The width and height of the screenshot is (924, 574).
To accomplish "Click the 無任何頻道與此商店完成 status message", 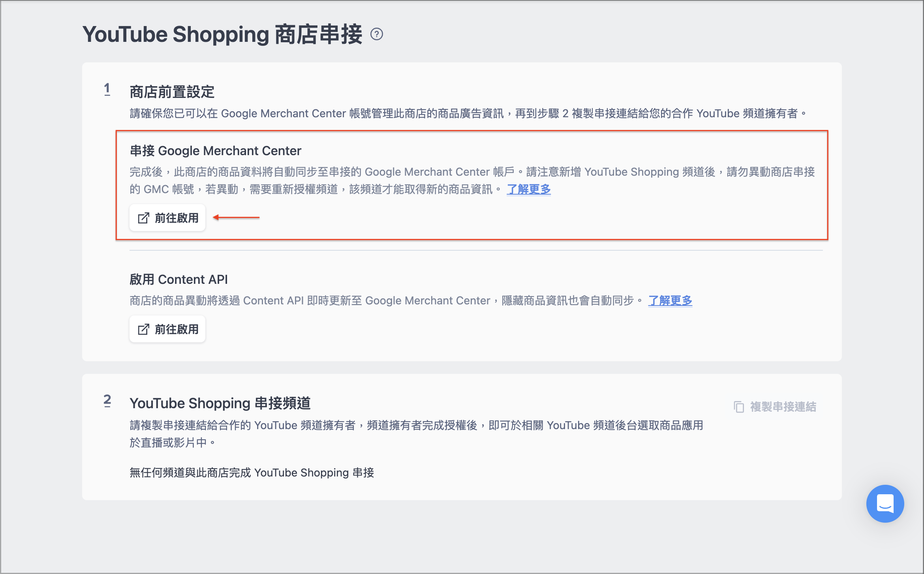I will click(x=252, y=473).
